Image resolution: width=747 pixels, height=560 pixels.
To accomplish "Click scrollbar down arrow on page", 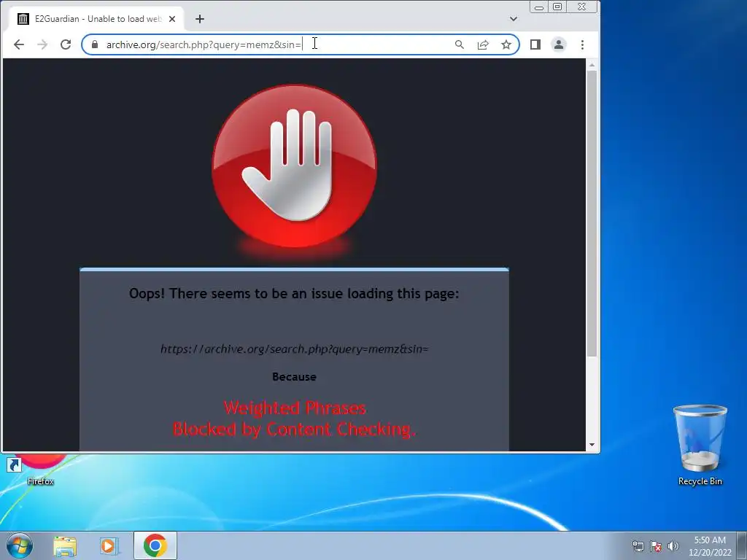I will pos(592,445).
